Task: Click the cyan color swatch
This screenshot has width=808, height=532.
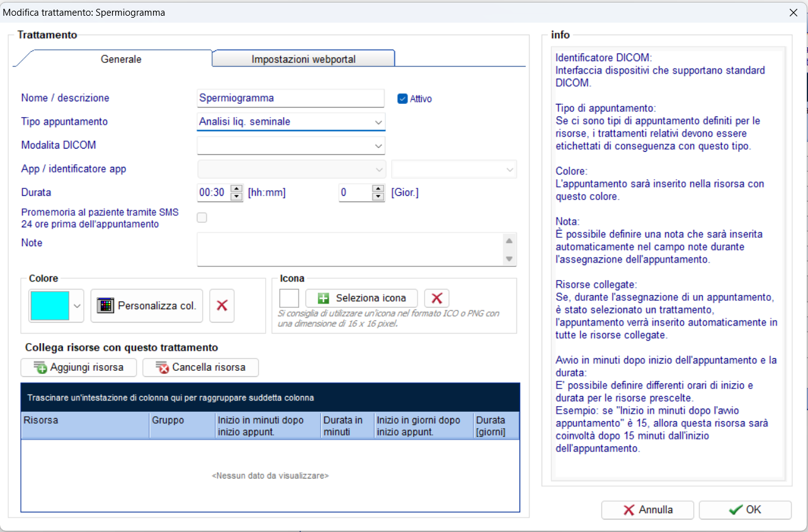Action: 50,306
